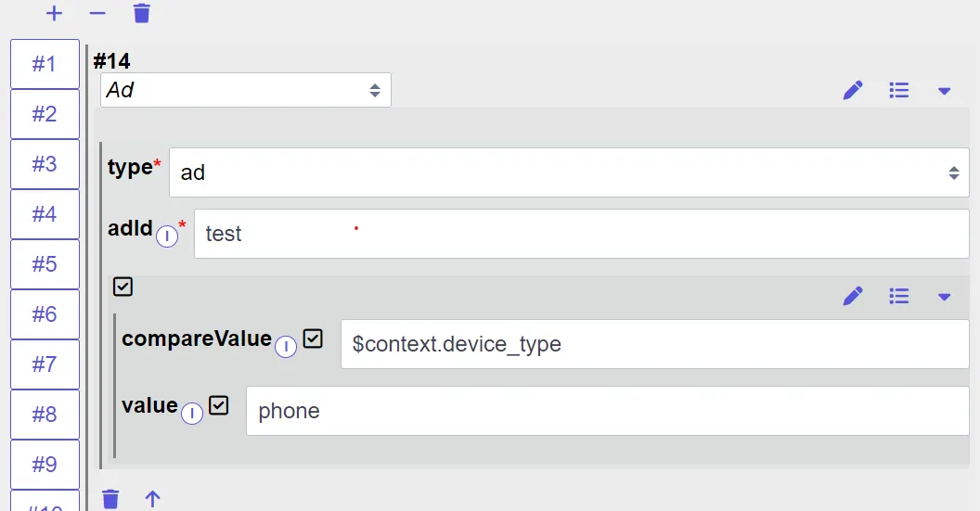Select item #7 in the sidebar list
980x511 pixels.
(45, 364)
